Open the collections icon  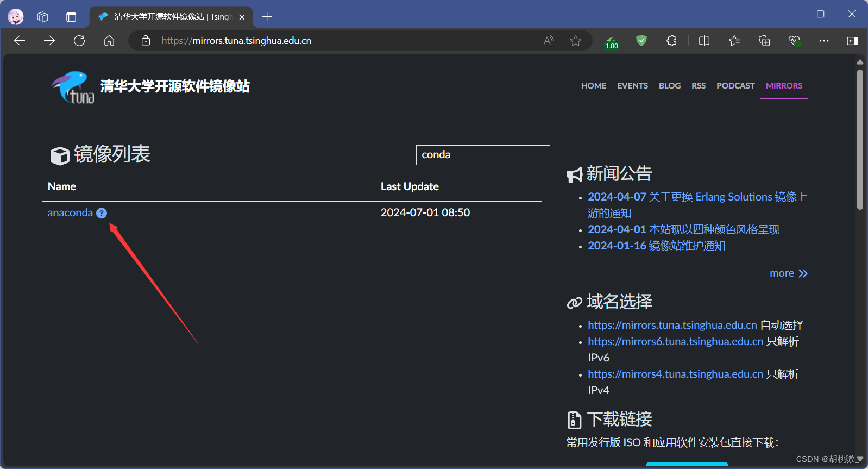[764, 41]
